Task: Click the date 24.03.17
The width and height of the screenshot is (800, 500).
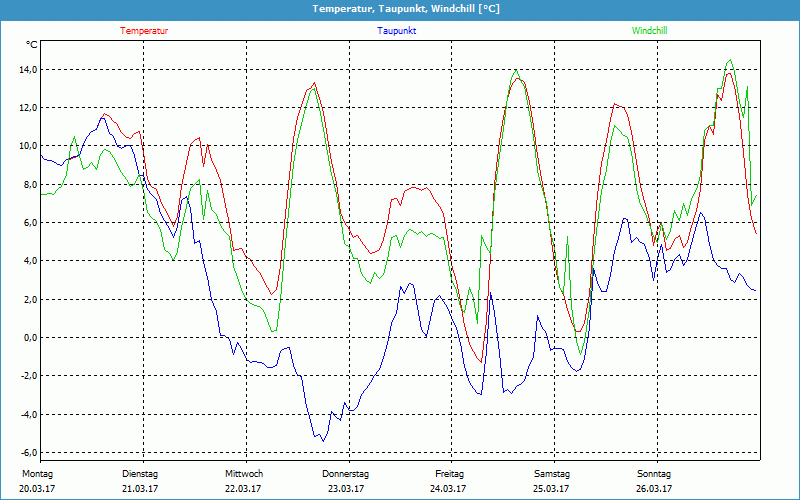Action: [448, 489]
